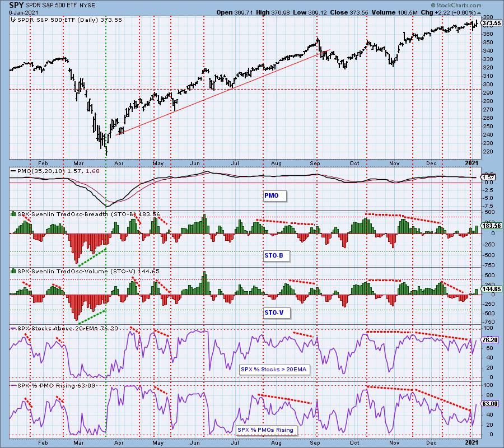The height and width of the screenshot is (448, 504).
Task: Click the 2021 label on the bottom date axis
Action: 472,442
